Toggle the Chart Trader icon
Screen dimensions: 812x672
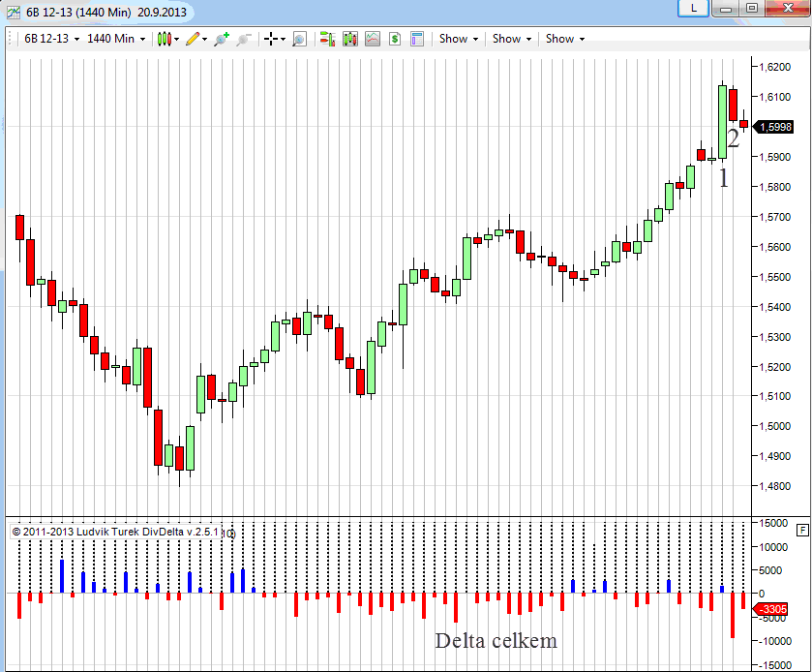pyautogui.click(x=327, y=39)
